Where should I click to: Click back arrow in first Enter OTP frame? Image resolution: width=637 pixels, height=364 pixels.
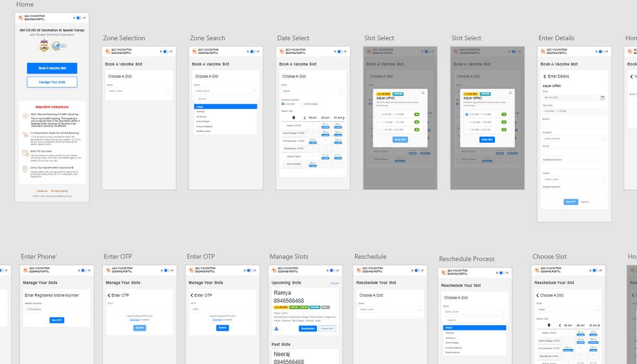pyautogui.click(x=109, y=295)
